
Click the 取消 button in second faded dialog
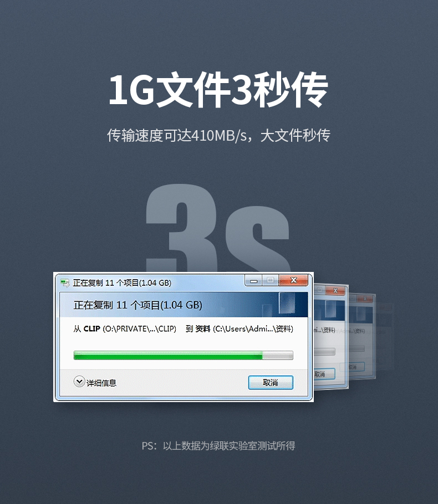(324, 374)
